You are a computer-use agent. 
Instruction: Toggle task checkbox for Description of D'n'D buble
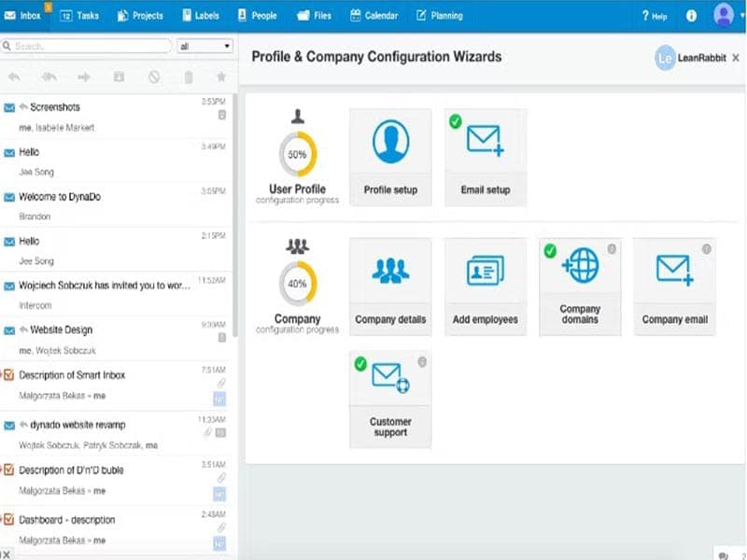pyautogui.click(x=9, y=470)
